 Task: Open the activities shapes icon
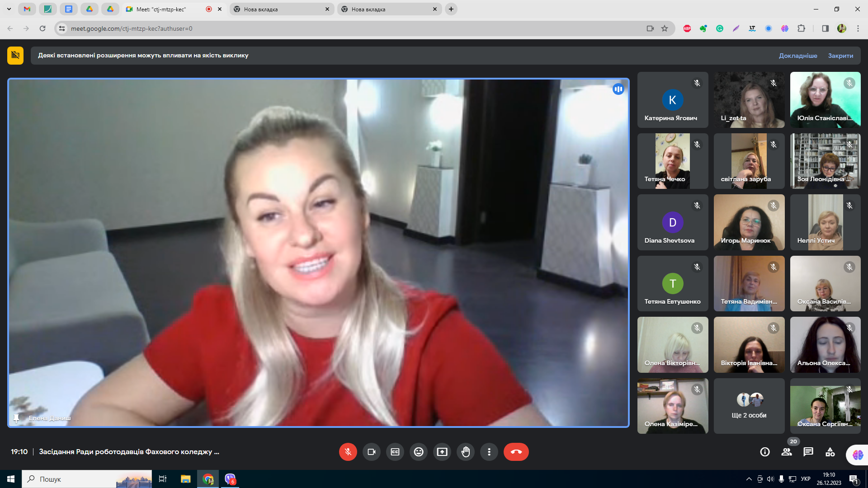coord(830,452)
